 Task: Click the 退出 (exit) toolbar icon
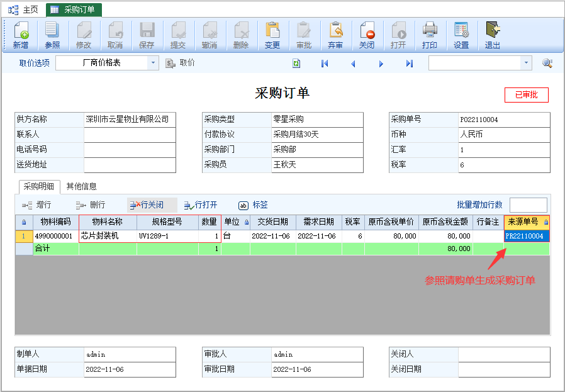(x=493, y=35)
